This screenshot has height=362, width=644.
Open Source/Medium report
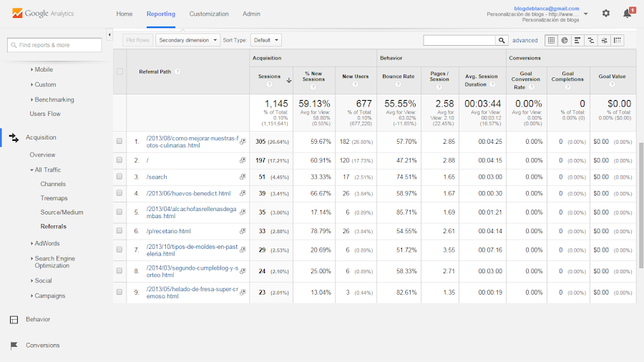point(62,212)
